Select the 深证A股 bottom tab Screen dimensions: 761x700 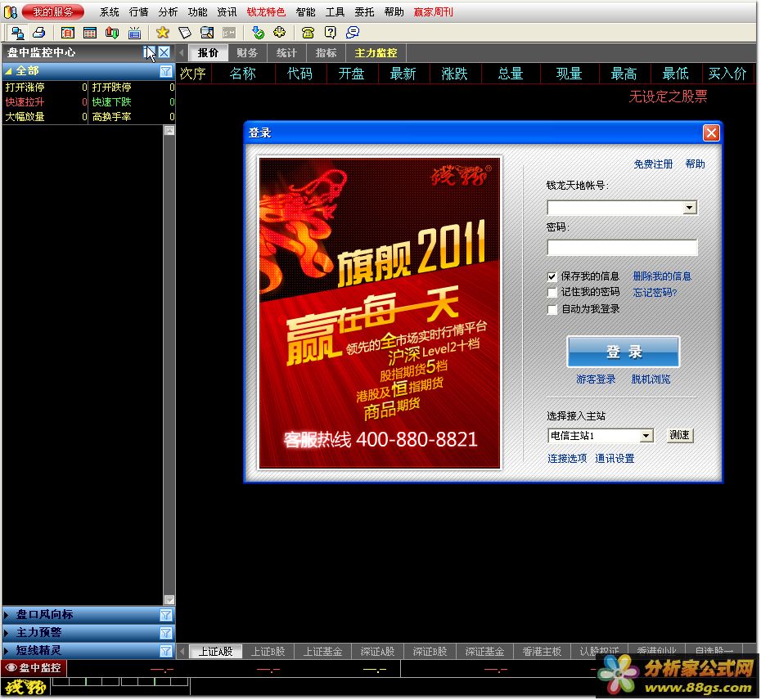pyautogui.click(x=377, y=652)
